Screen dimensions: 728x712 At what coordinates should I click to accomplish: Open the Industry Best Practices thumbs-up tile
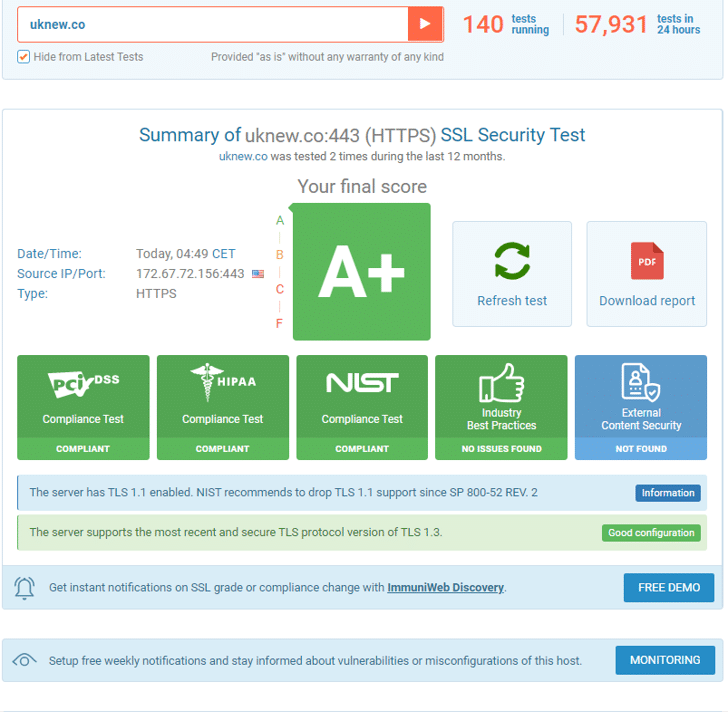click(501, 407)
